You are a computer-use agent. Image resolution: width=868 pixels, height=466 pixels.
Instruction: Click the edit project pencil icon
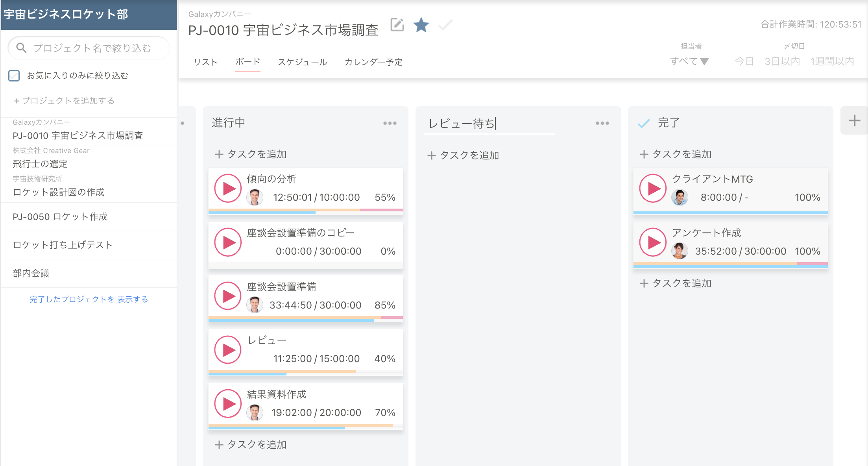pyautogui.click(x=397, y=25)
